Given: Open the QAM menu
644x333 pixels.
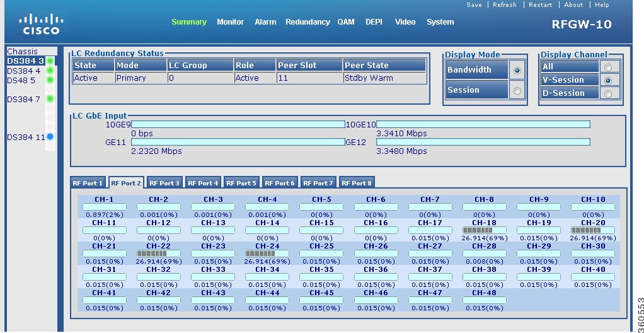Looking at the screenshot, I should click(x=346, y=22).
